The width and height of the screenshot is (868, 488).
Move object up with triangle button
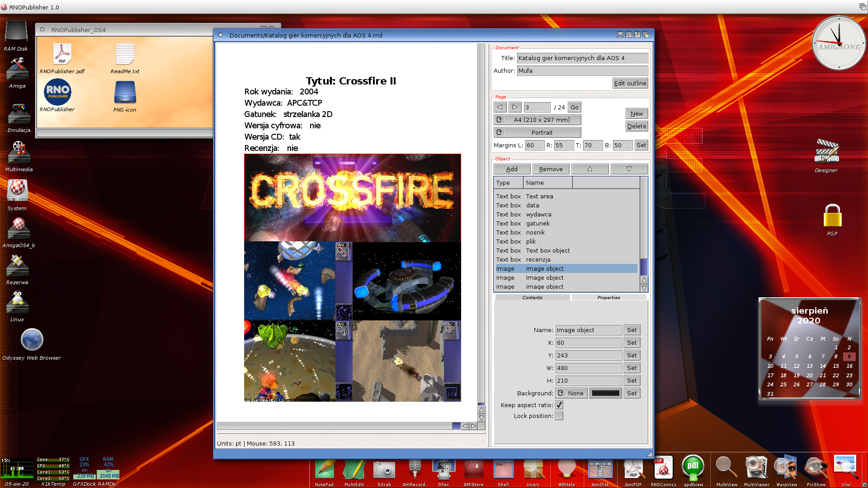point(590,169)
